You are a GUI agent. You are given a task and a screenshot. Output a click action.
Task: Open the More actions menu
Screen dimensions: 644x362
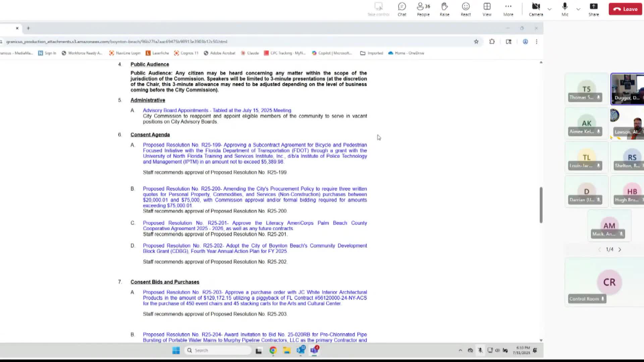point(508,9)
